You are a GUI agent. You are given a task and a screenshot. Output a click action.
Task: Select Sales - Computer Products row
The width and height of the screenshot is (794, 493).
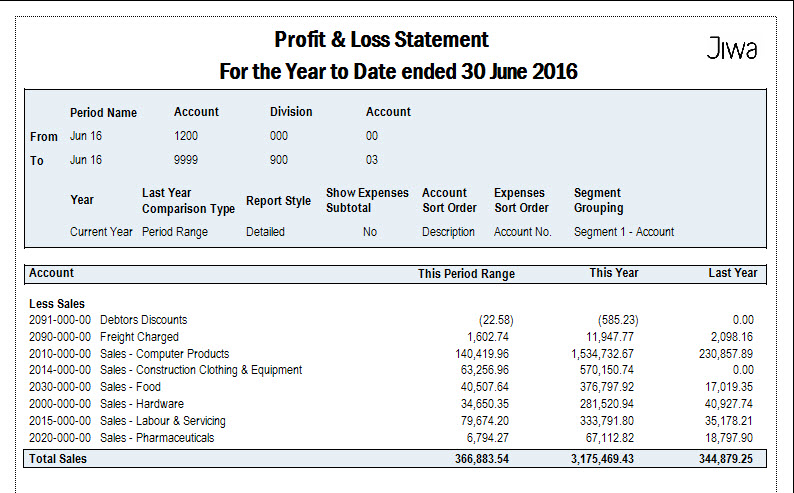(x=391, y=354)
